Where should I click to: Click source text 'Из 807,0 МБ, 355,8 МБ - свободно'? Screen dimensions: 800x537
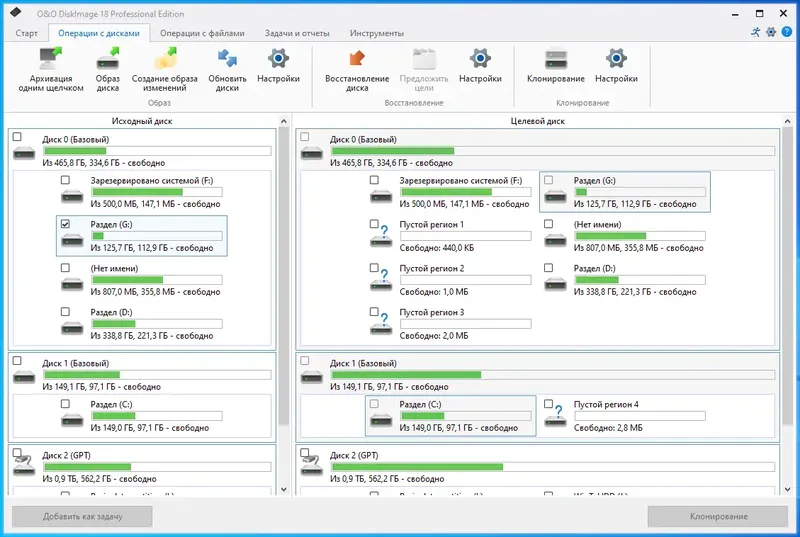pos(156,292)
